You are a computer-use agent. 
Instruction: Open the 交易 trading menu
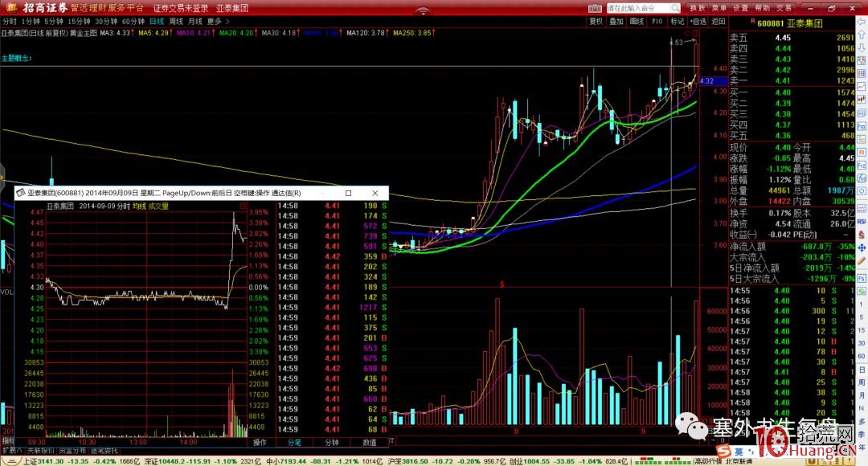784,8
